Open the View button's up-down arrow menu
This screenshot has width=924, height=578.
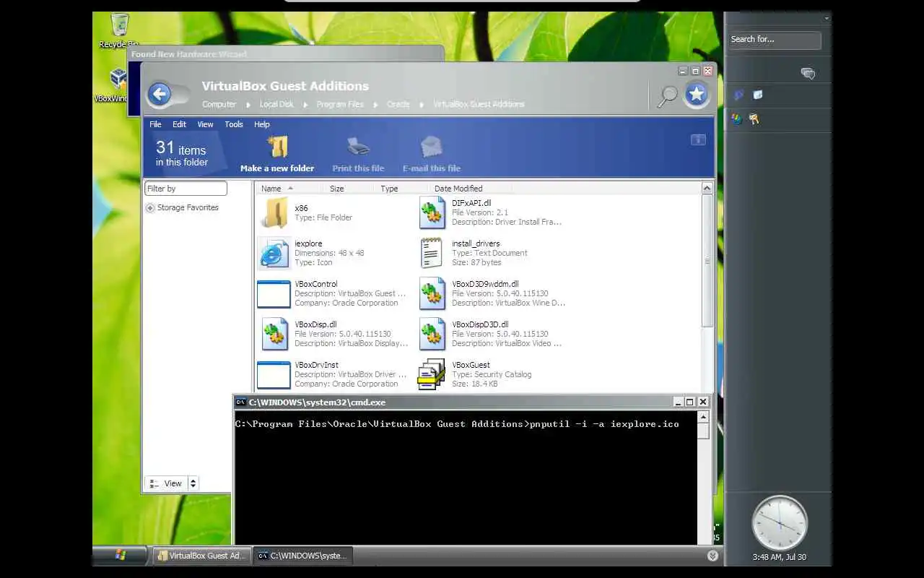(x=193, y=483)
